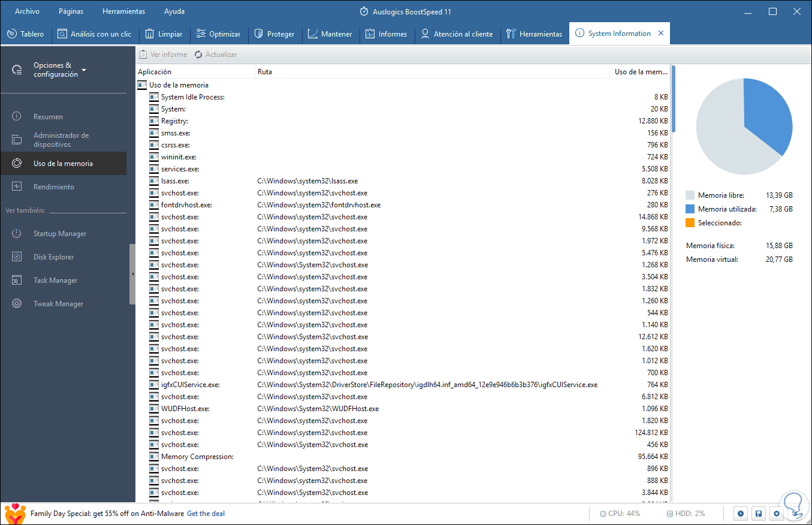Click the CPU: 44% status indicator
Image resolution: width=812 pixels, height=525 pixels.
[x=620, y=514]
